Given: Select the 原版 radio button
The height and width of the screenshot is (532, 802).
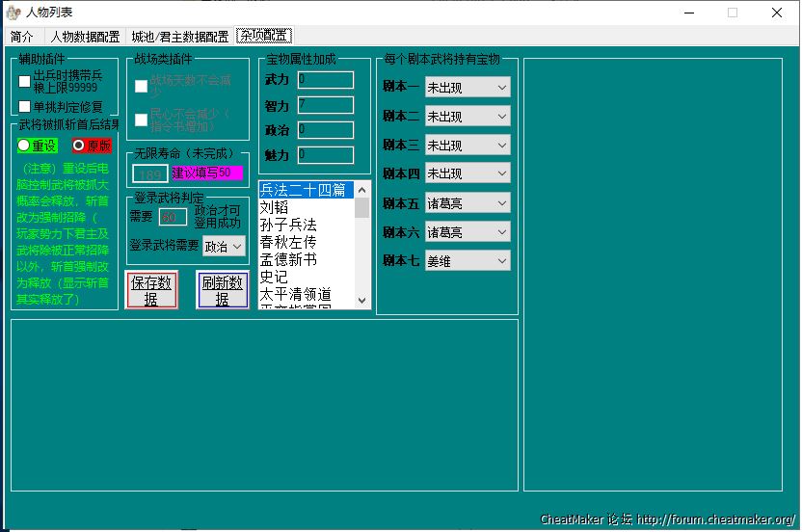Looking at the screenshot, I should pos(79,146).
